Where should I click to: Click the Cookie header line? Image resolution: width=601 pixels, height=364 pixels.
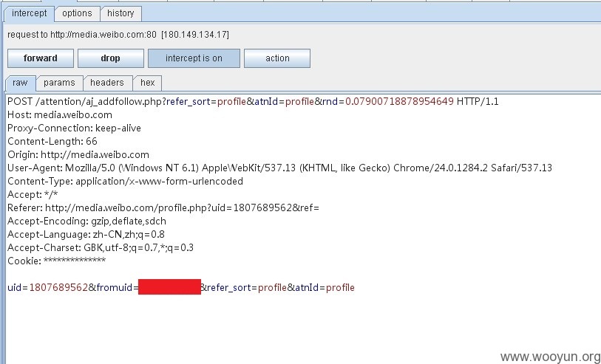pyautogui.click(x=57, y=261)
